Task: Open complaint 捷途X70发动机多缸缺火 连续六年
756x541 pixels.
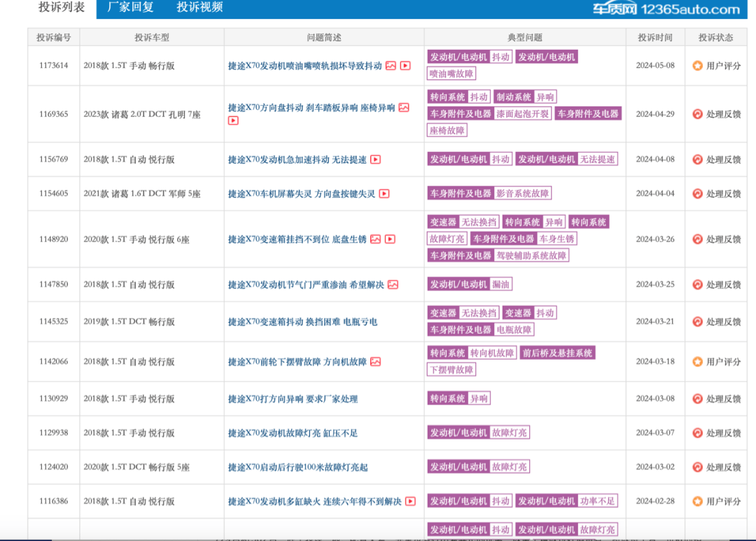Action: 314,502
